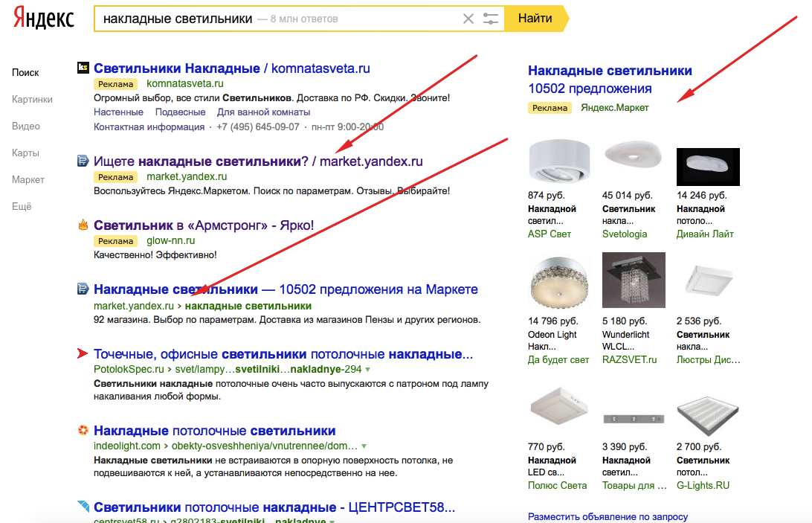
Task: Open 3 390 руб. lamp thumbnail
Action: pos(634,418)
